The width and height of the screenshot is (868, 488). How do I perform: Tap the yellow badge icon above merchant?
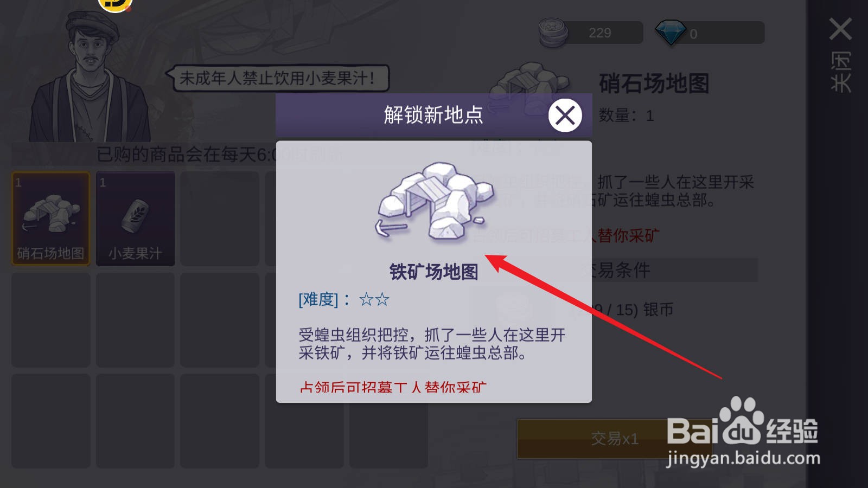(115, 5)
